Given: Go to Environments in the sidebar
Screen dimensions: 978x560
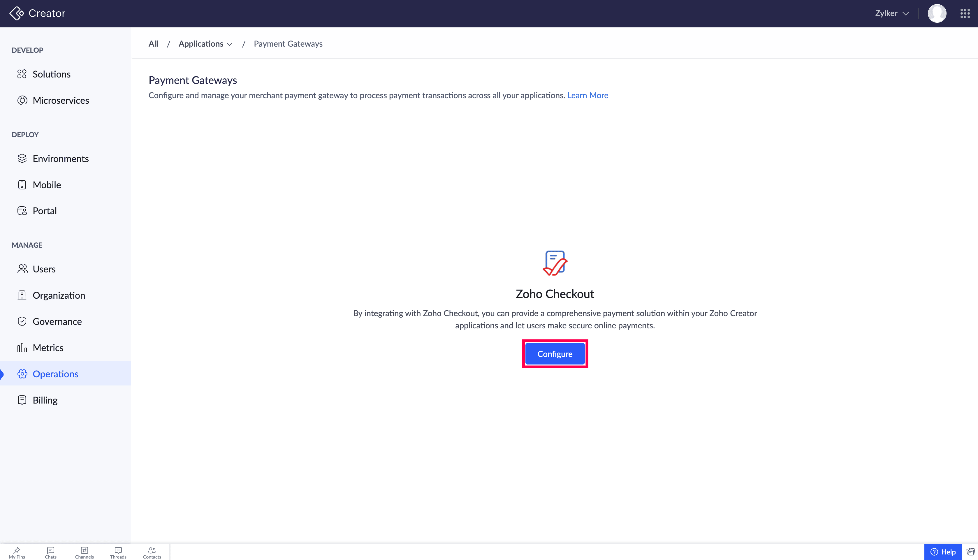Looking at the screenshot, I should [60, 159].
